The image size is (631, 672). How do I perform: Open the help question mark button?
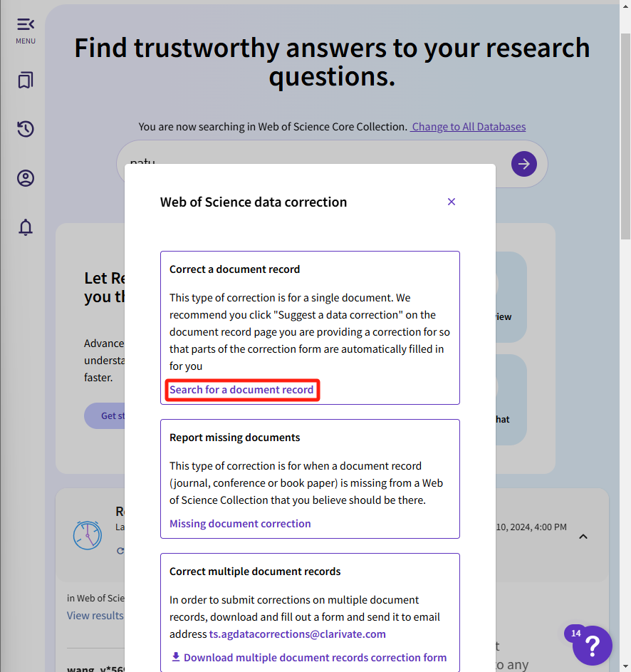tap(593, 646)
